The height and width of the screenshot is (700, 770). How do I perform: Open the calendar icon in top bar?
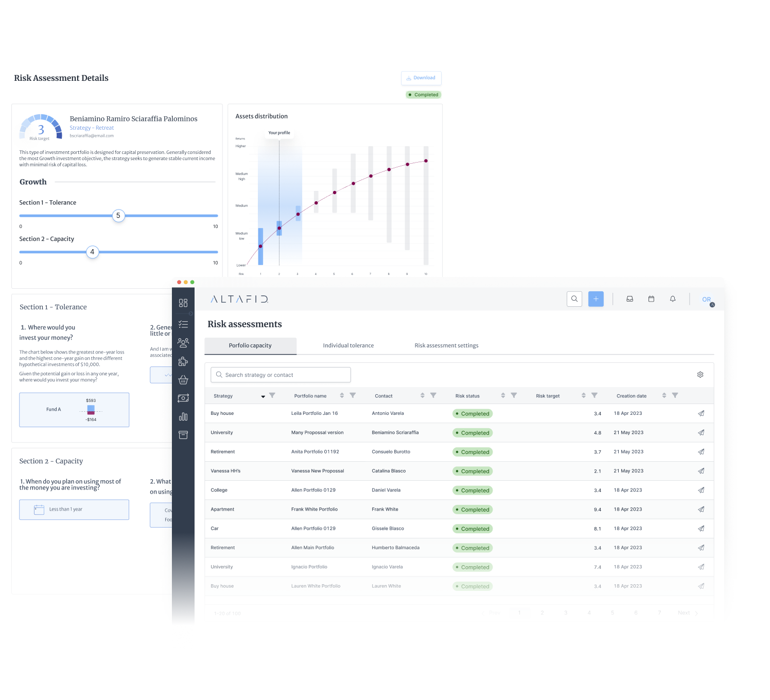[x=651, y=299]
